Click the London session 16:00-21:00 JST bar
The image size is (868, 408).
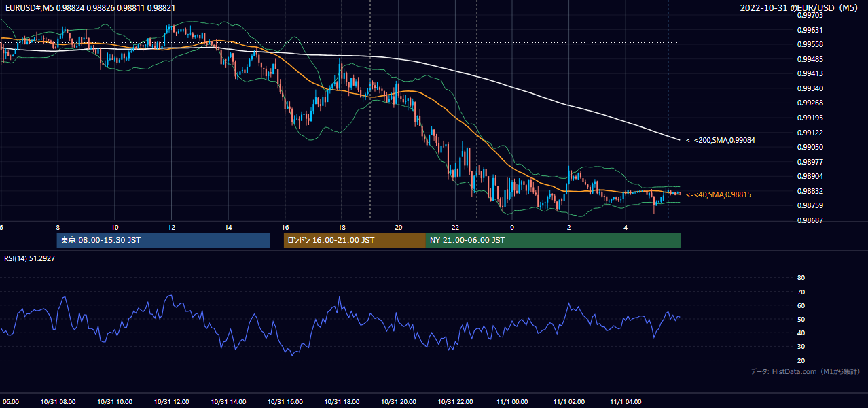[x=355, y=240]
